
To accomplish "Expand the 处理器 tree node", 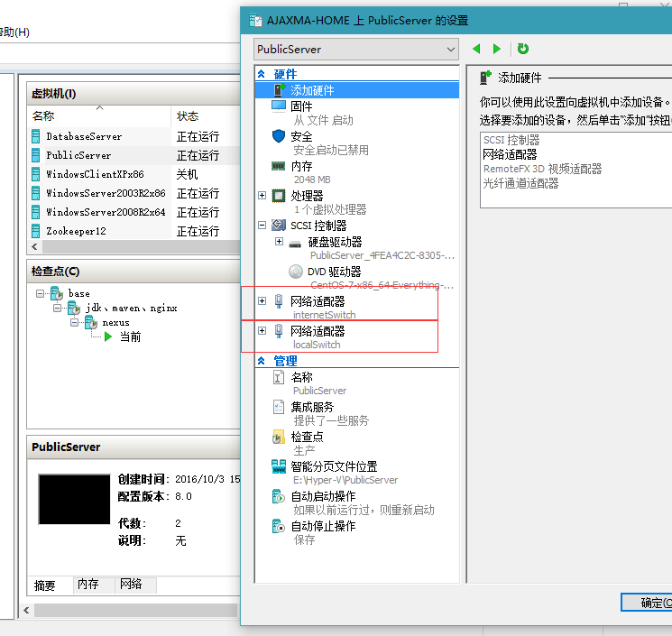I will [262, 196].
